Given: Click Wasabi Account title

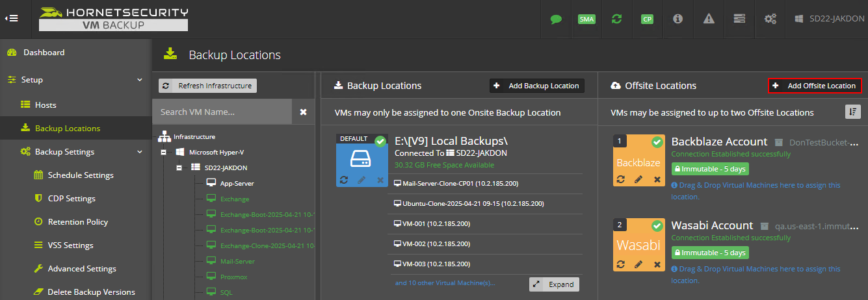Looking at the screenshot, I should pyautogui.click(x=712, y=225).
